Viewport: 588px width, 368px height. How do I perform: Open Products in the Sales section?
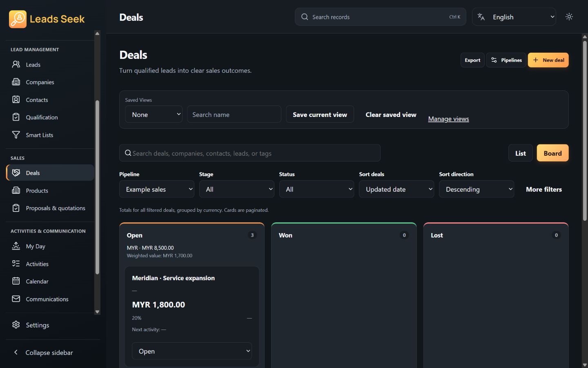pos(50,191)
